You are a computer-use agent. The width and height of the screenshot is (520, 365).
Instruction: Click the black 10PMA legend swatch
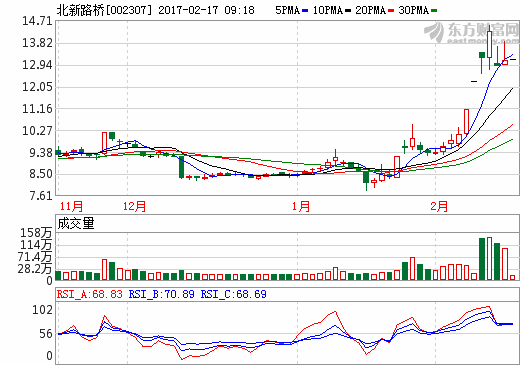tap(348, 11)
